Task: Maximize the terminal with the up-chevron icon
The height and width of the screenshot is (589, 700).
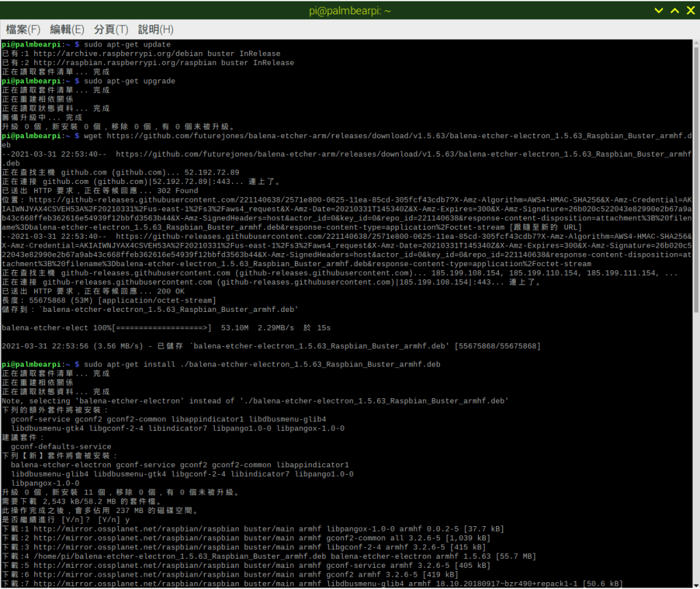Action: 674,10
